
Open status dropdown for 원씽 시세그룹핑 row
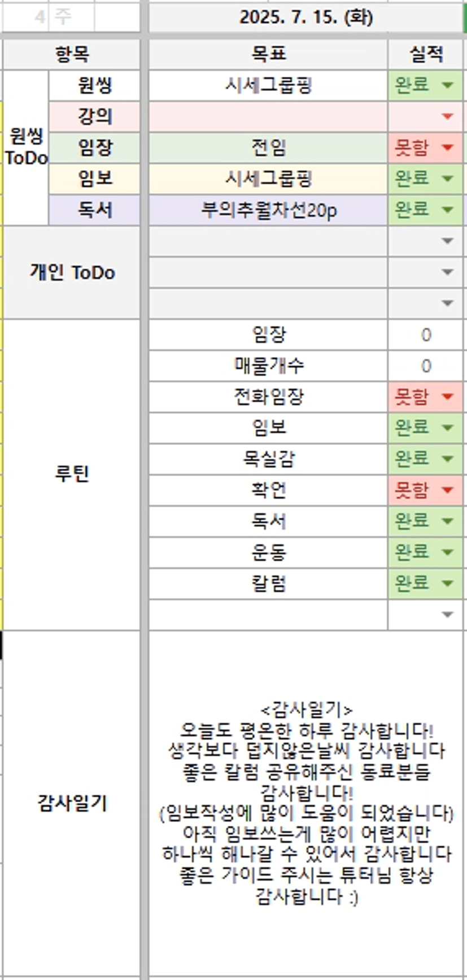point(447,85)
